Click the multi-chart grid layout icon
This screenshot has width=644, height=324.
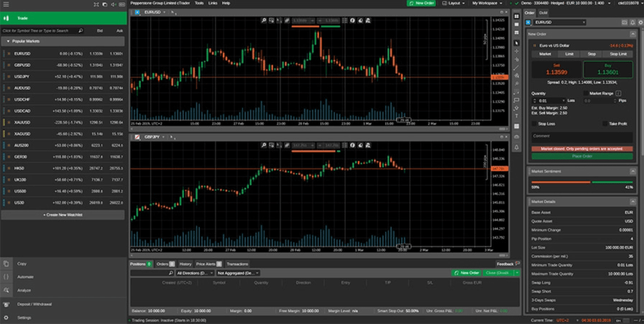[x=517, y=16]
